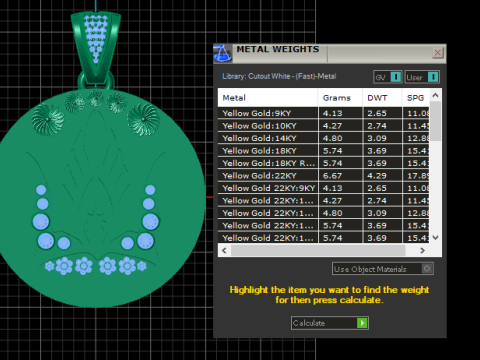Image resolution: width=480 pixels, height=360 pixels.
Task: Sort by DWT column header
Action: 382,98
